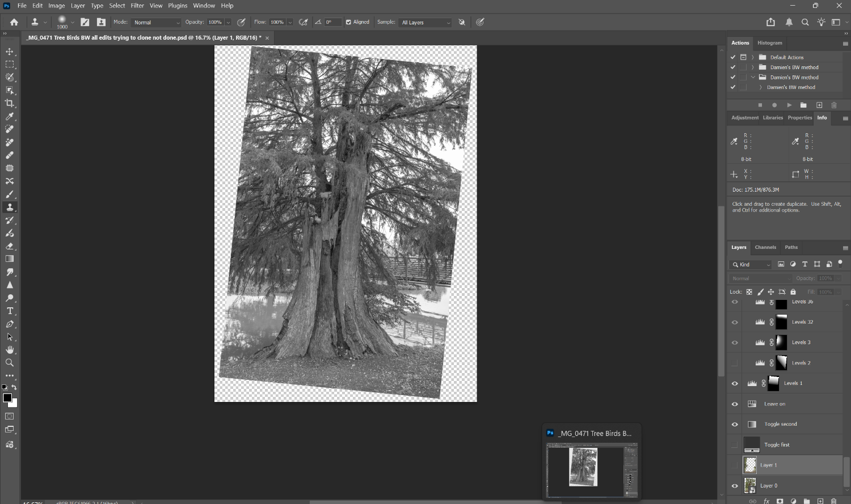Open the Histogram panel tab
Viewport: 851px width, 504px height.
[770, 43]
